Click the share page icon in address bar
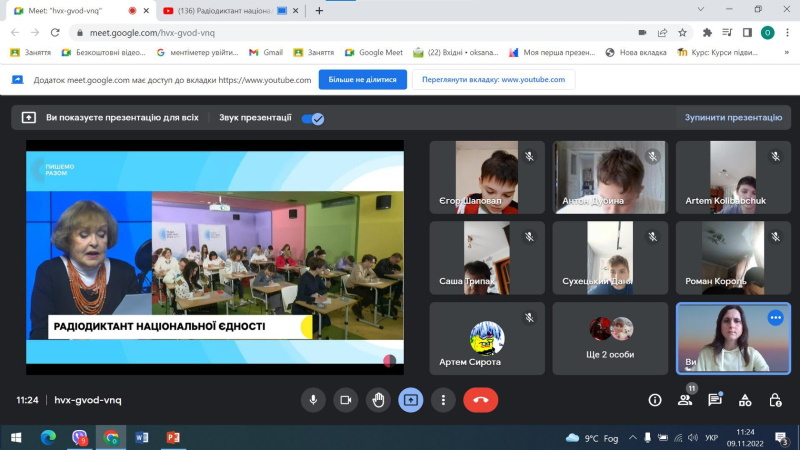Image resolution: width=800 pixels, height=450 pixels. pyautogui.click(x=662, y=33)
